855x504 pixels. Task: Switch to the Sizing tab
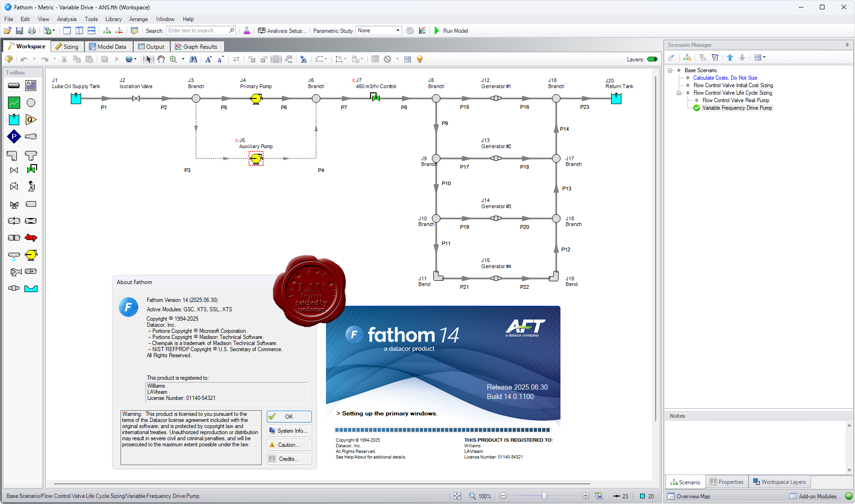pyautogui.click(x=67, y=46)
